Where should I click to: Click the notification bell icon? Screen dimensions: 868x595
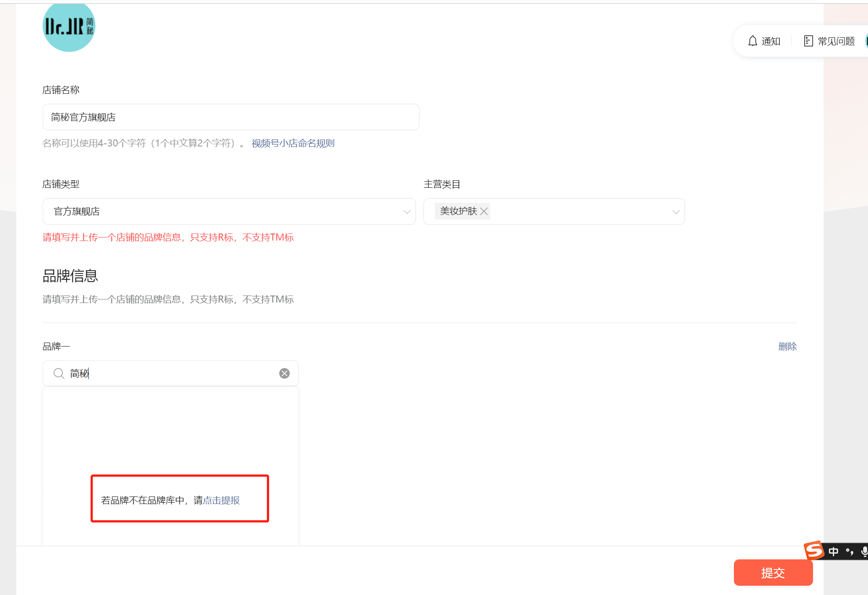pos(752,41)
